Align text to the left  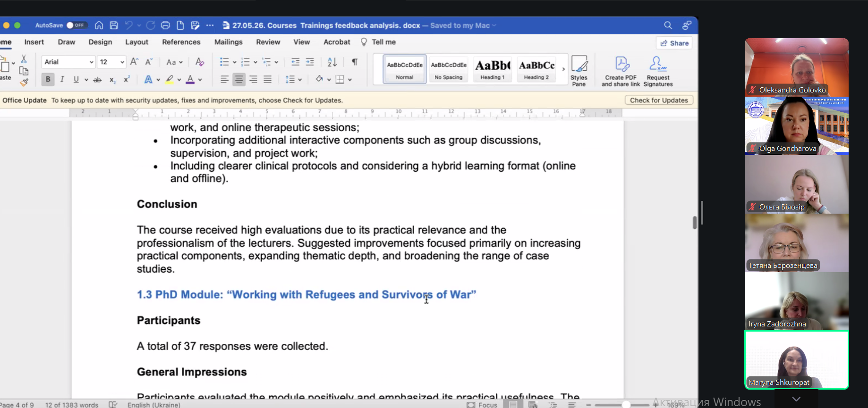225,80
